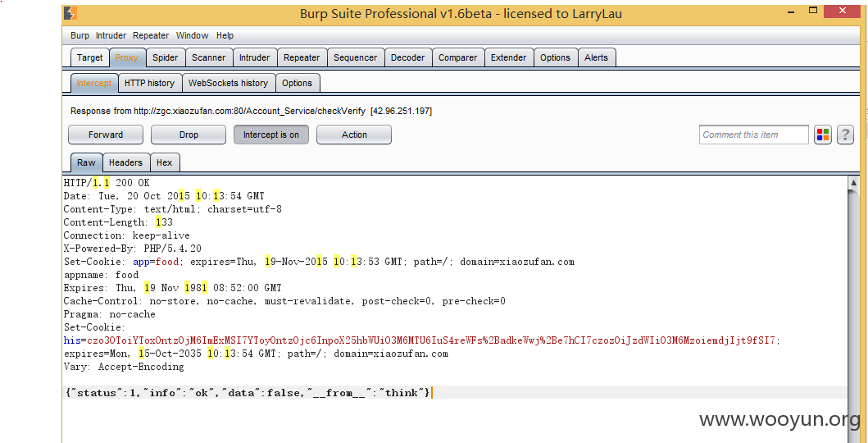Click the appname: food line
The width and height of the screenshot is (868, 443).
click(102, 275)
